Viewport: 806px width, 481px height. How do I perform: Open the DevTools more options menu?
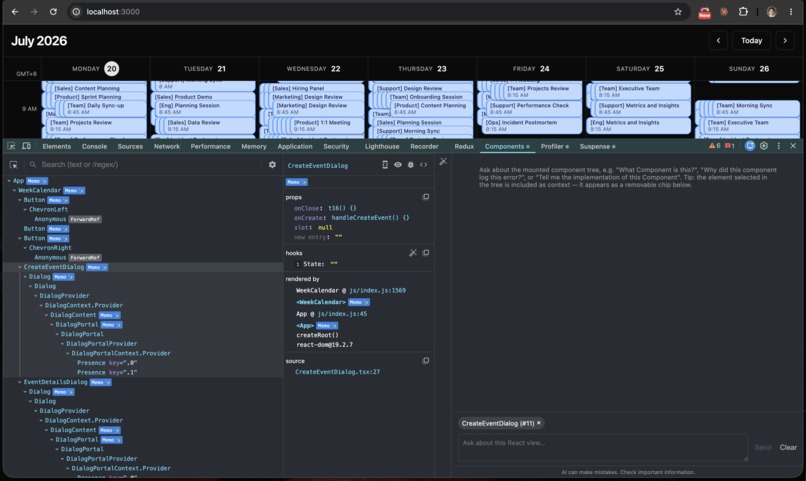click(778, 146)
